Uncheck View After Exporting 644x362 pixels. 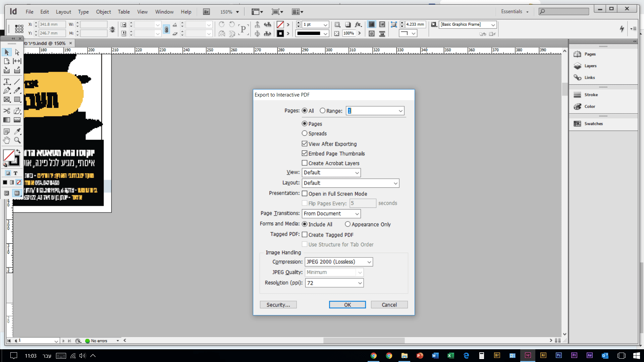305,144
